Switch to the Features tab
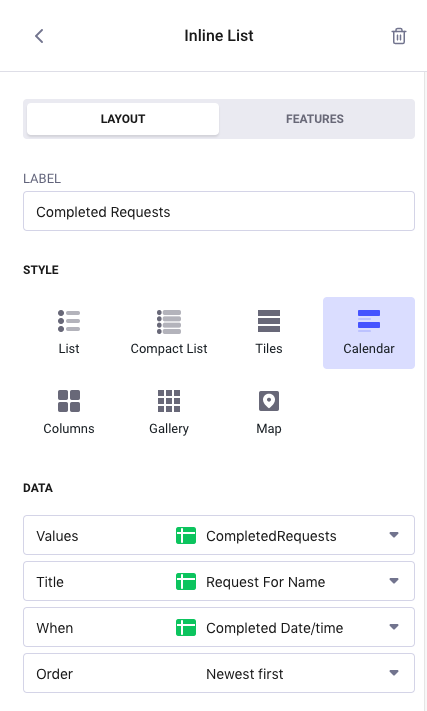This screenshot has width=427, height=711. 315,119
